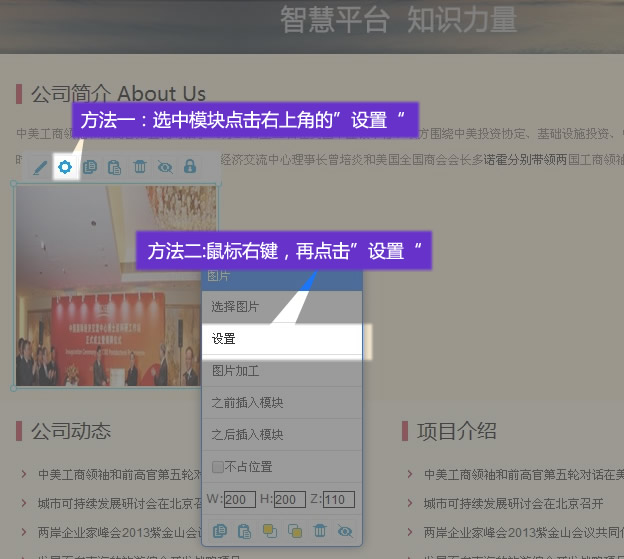Click bring-to-front icon in context menu
Viewport: 624px width, 559px height.
point(270,530)
